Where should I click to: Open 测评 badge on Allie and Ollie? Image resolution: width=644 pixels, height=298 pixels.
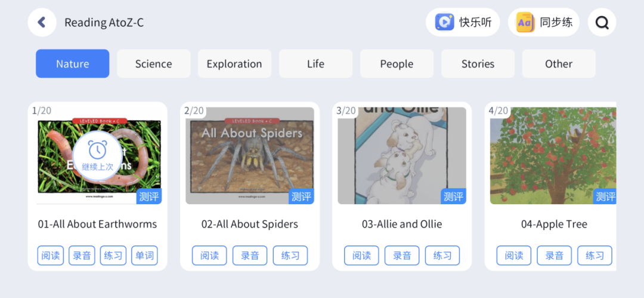[x=453, y=196]
